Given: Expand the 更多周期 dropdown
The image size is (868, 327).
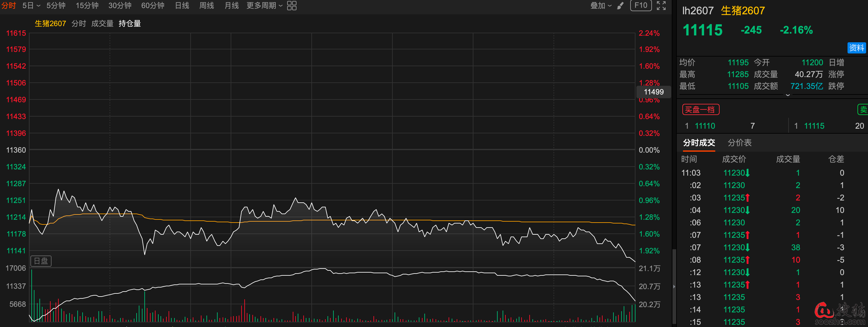Looking at the screenshot, I should click(264, 6).
